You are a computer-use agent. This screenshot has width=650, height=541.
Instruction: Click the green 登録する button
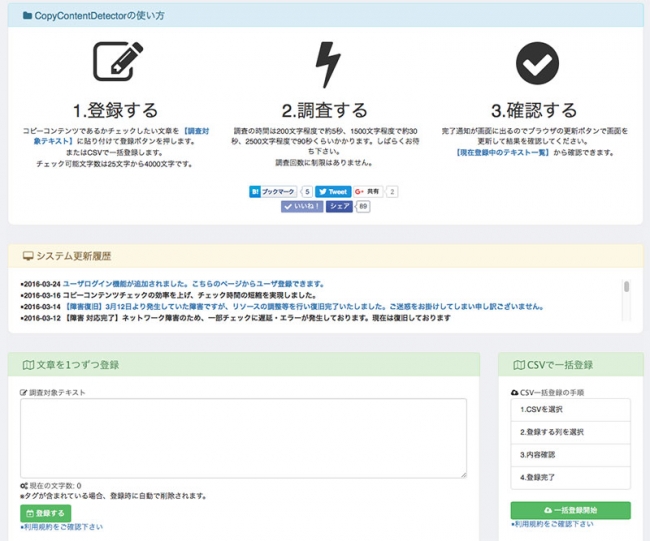click(x=46, y=513)
